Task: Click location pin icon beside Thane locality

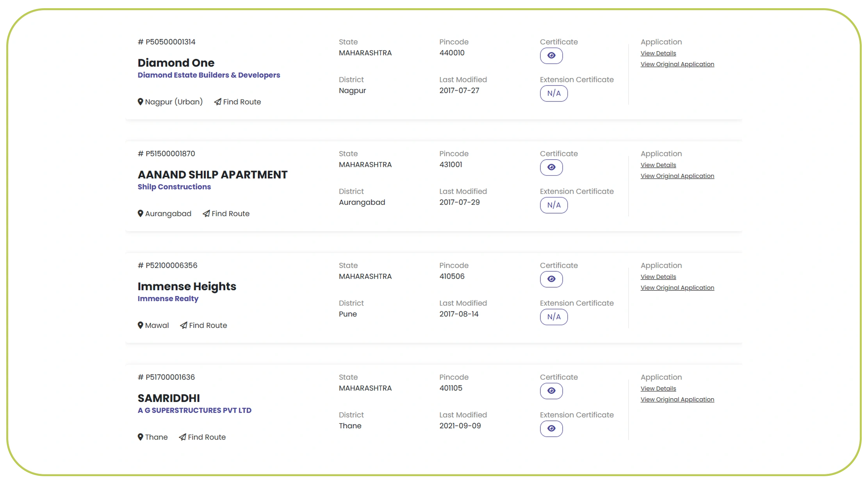Action: (140, 437)
